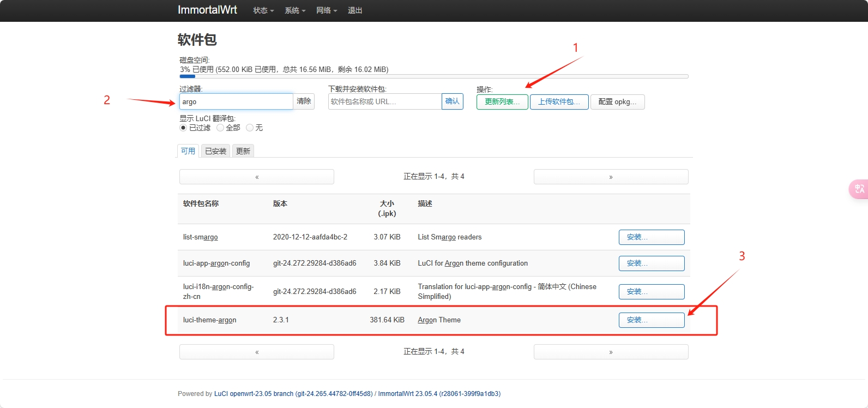Click the bottom » next page button
The height and width of the screenshot is (408, 868).
coord(611,352)
